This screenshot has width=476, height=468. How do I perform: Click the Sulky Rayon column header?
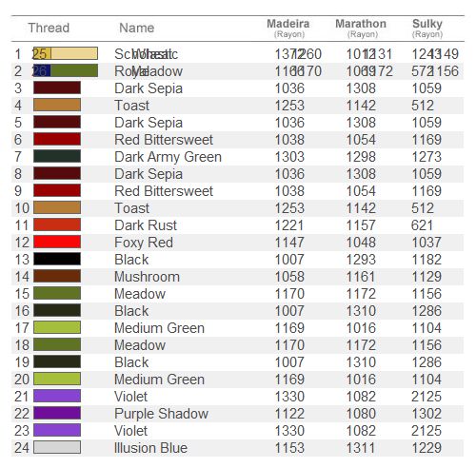[x=427, y=29]
